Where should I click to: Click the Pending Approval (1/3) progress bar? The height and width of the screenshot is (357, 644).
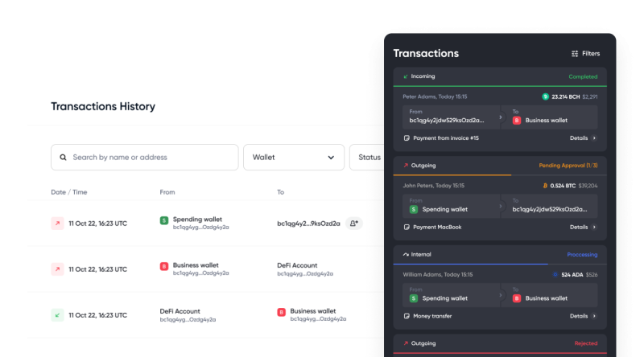pos(500,175)
